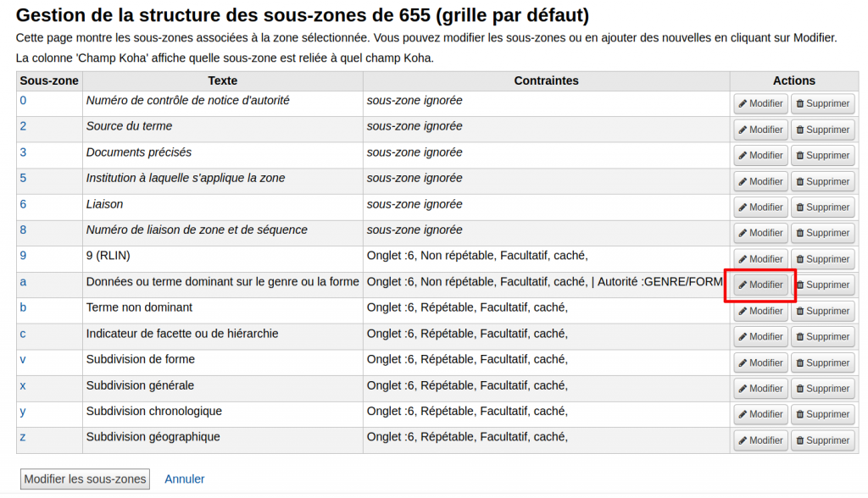This screenshot has height=498, width=868.
Task: Click Supprimer for Subdivision générale row
Action: [x=822, y=389]
